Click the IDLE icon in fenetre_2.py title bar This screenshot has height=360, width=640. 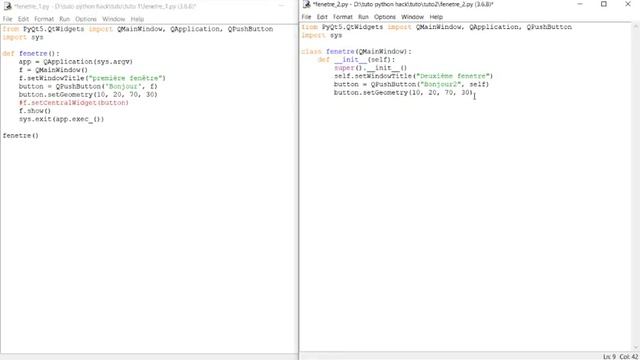click(307, 4)
